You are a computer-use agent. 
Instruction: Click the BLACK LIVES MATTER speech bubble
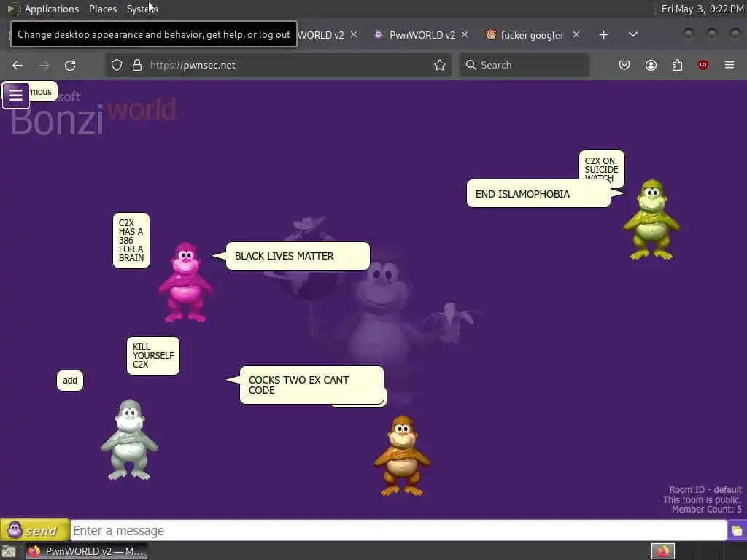tap(298, 256)
